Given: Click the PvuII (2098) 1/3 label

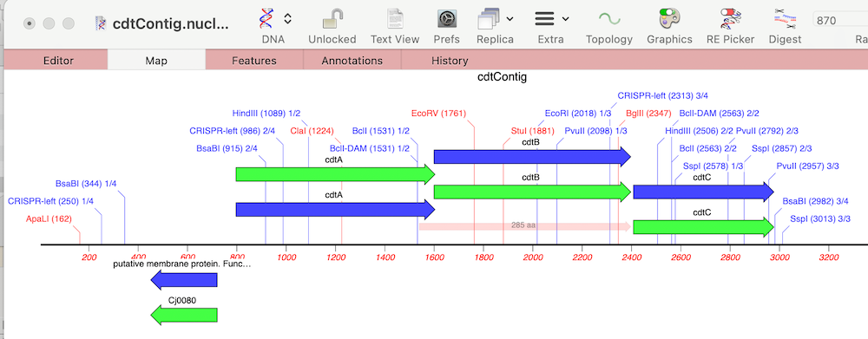Looking at the screenshot, I should [x=595, y=131].
